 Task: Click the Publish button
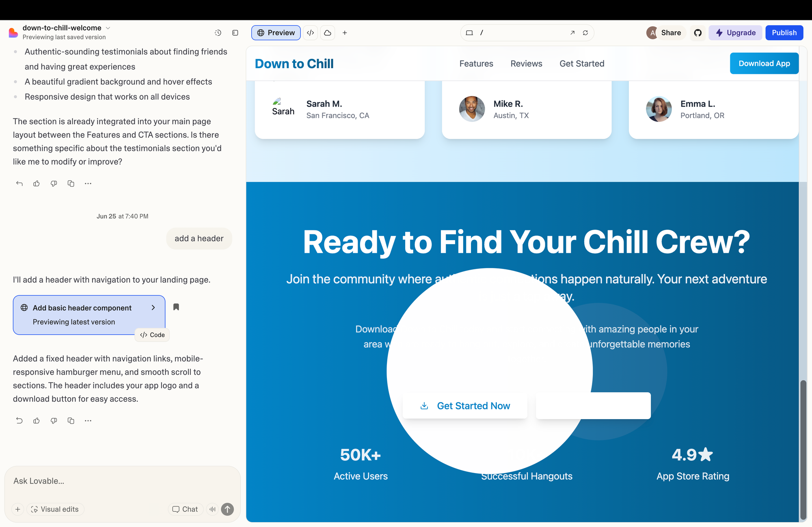tap(784, 33)
